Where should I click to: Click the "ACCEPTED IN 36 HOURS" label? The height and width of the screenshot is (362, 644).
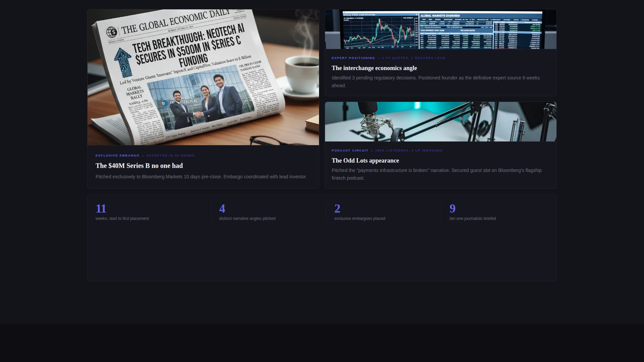tap(170, 155)
